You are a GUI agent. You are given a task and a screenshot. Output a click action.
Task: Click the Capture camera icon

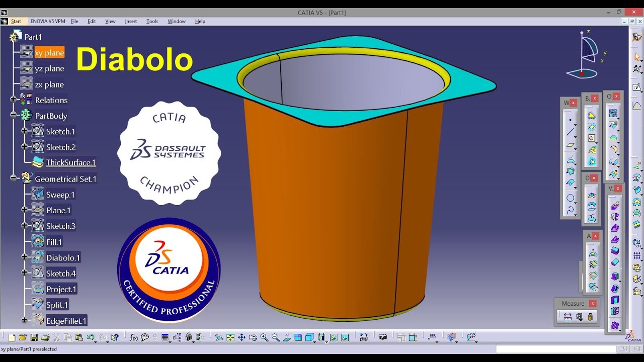[382, 337]
